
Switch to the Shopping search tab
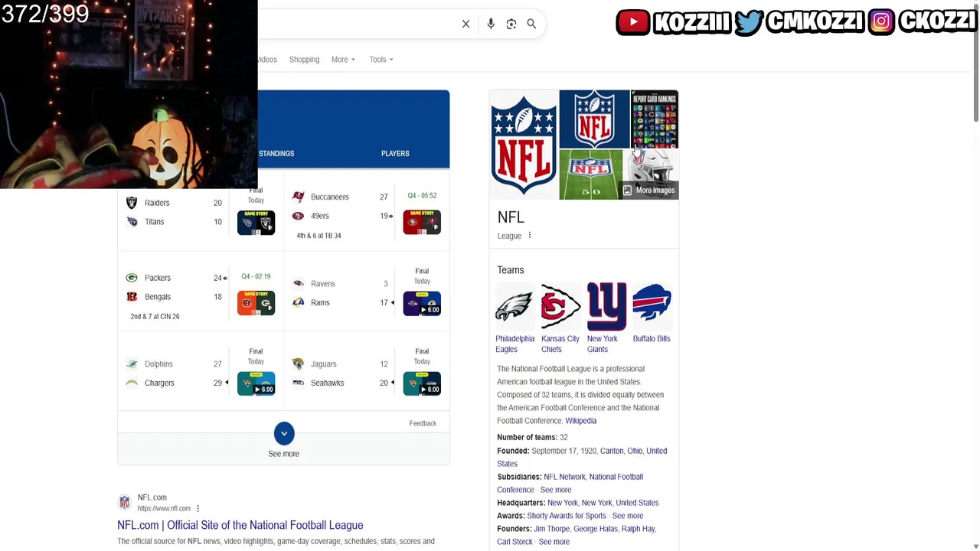[x=304, y=60]
